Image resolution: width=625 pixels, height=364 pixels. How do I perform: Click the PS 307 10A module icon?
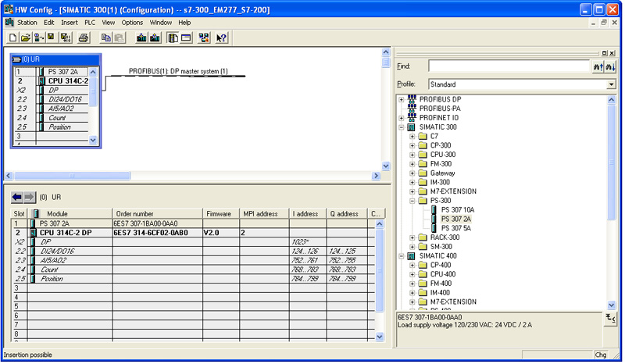(434, 209)
